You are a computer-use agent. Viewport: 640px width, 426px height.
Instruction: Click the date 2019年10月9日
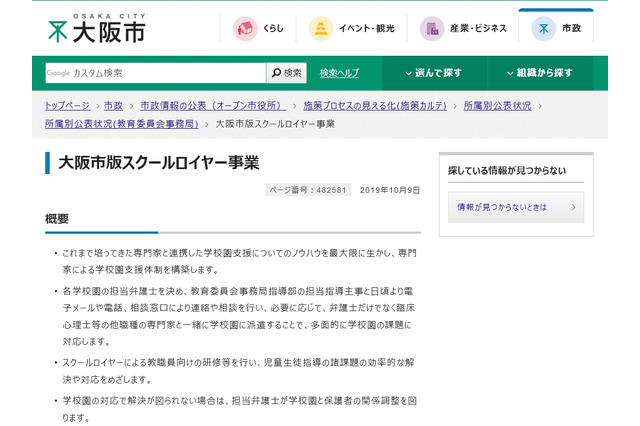point(390,190)
